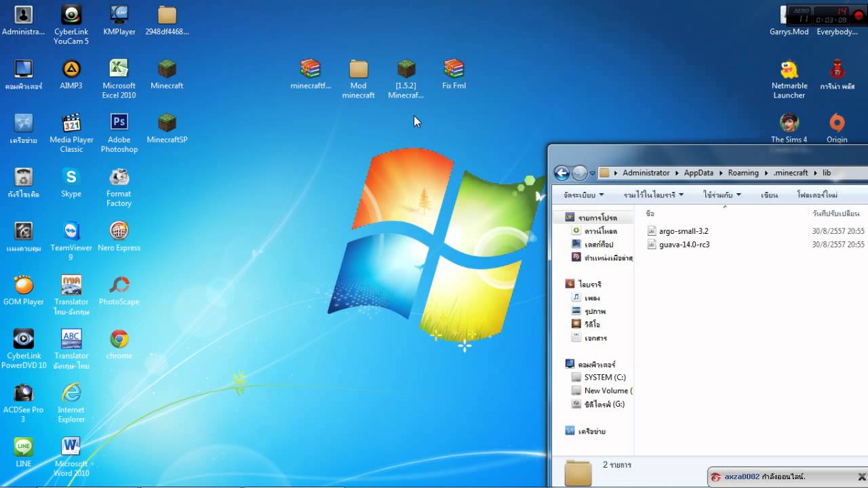Open the share with (ใช้ร่วมกับ) dropdown

coord(722,195)
